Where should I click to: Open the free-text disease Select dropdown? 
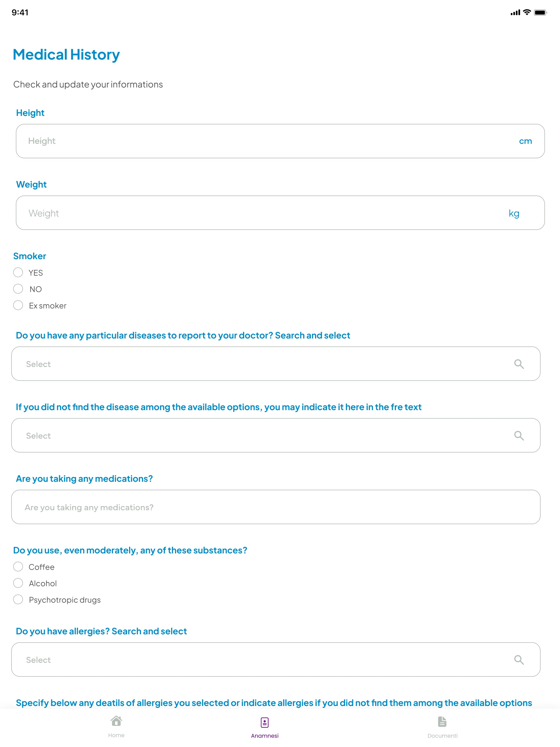(x=276, y=435)
